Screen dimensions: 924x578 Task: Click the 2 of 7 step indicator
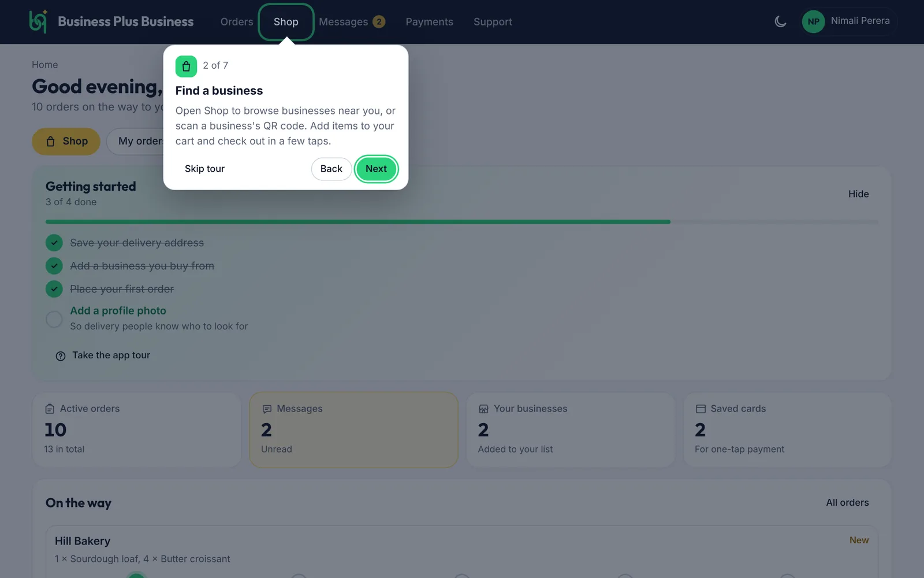(x=215, y=66)
